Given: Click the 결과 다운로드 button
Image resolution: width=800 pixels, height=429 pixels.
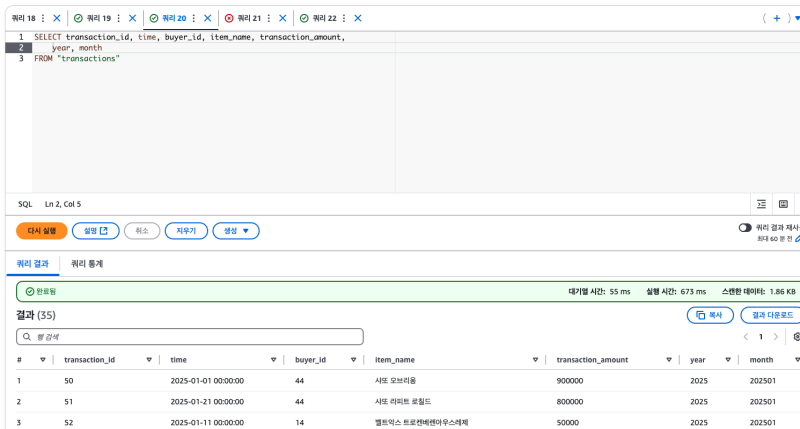Looking at the screenshot, I should click(x=770, y=315).
